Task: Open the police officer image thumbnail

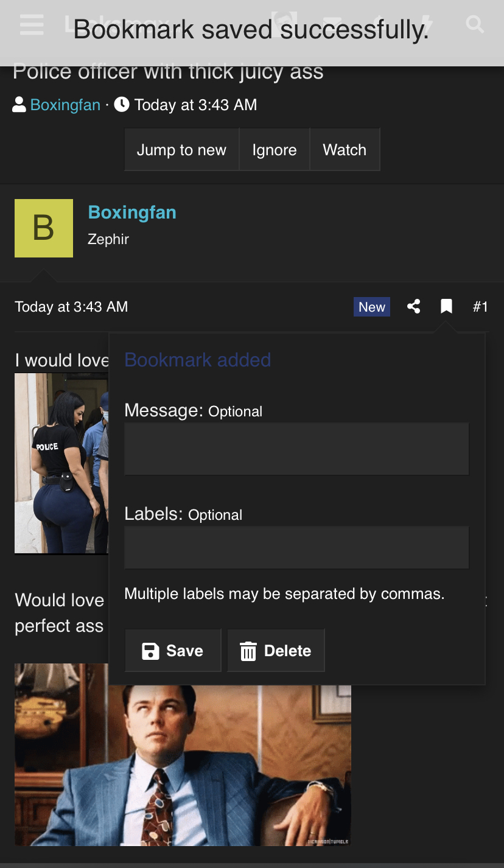Action: click(x=61, y=463)
